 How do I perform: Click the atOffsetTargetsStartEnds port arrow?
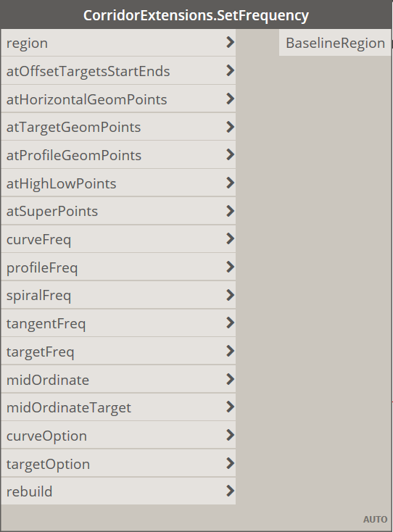(230, 70)
